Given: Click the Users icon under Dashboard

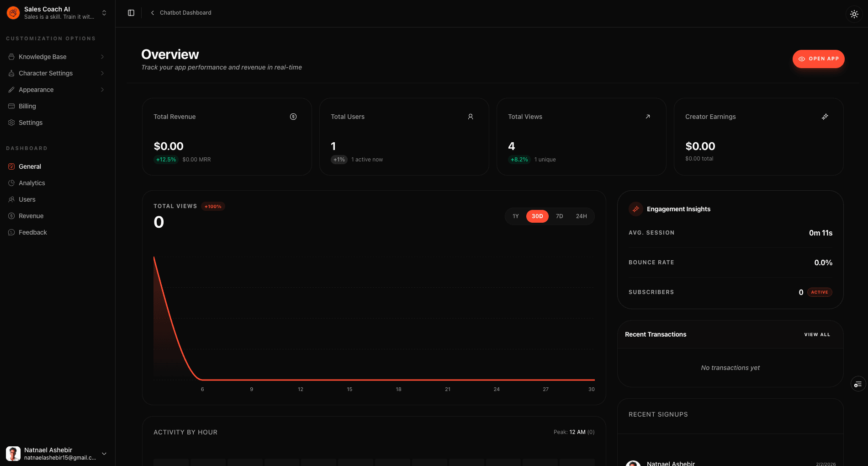Looking at the screenshot, I should click(11, 199).
